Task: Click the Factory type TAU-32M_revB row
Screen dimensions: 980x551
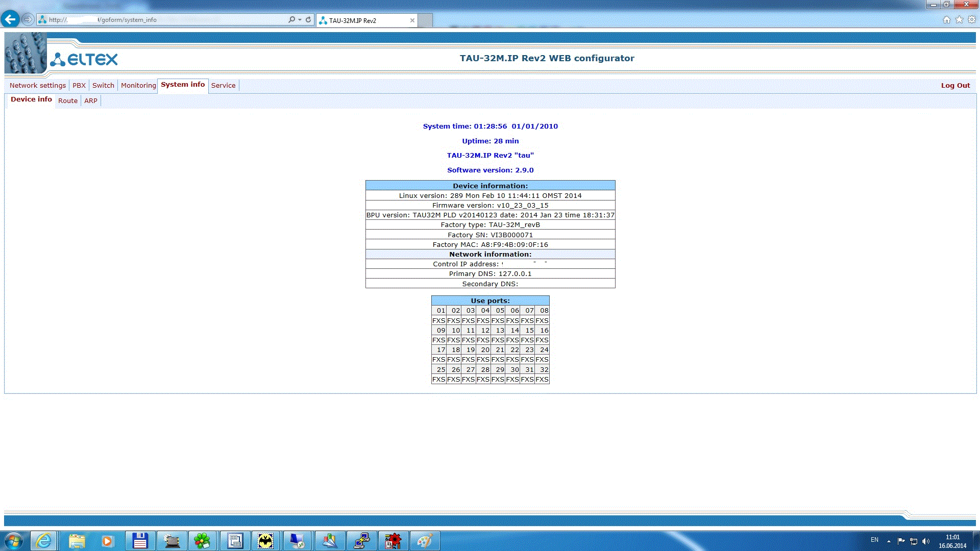Action: pyautogui.click(x=490, y=224)
